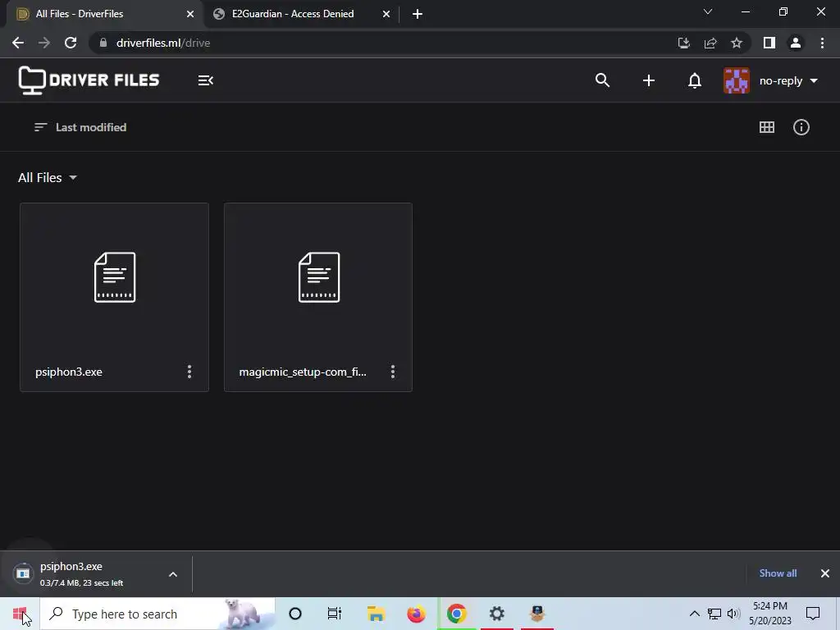840x630 pixels.
Task: Close the All Files - DriverFiles tab
Action: pyautogui.click(x=190, y=14)
